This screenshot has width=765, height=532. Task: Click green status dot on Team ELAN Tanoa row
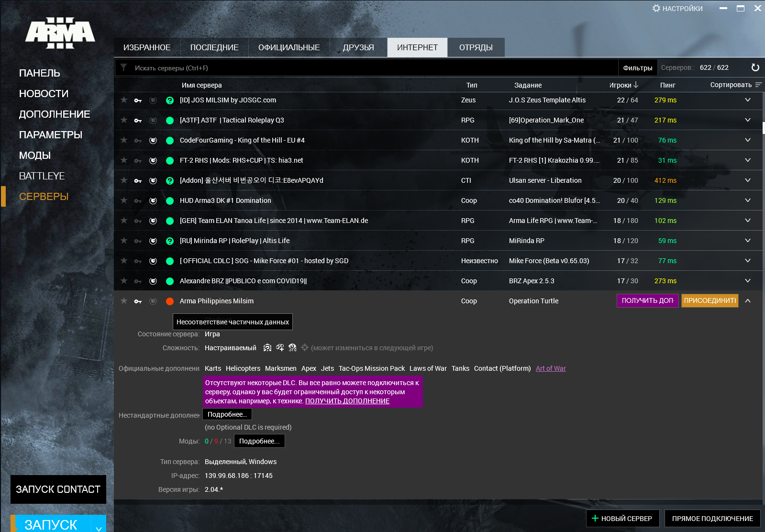[x=170, y=221]
